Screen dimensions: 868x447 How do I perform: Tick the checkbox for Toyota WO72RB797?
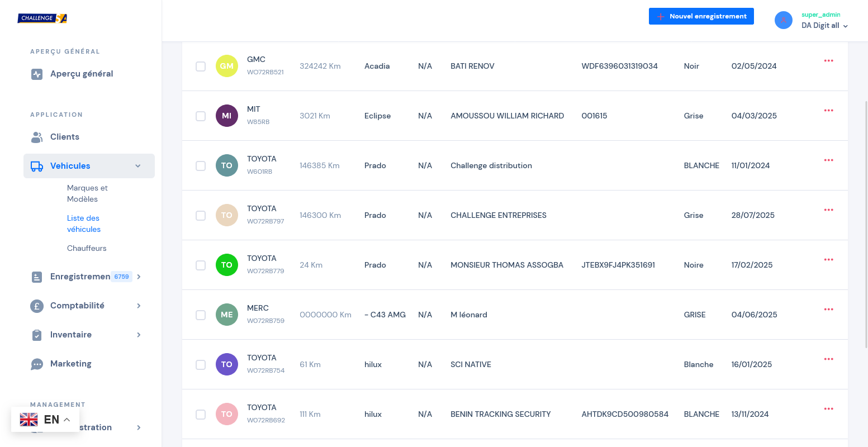(201, 216)
